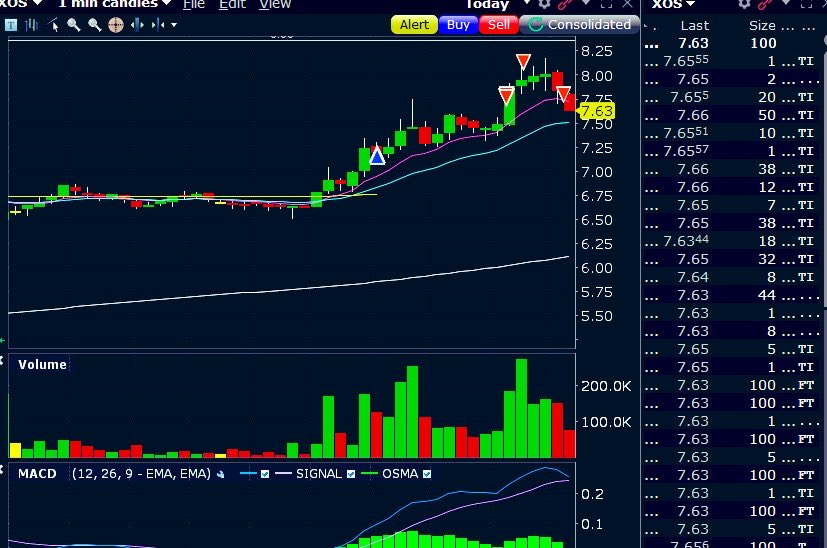Open the XOS time-and-sales settings gear
Screen dimensions: 827x548
pos(744,4)
